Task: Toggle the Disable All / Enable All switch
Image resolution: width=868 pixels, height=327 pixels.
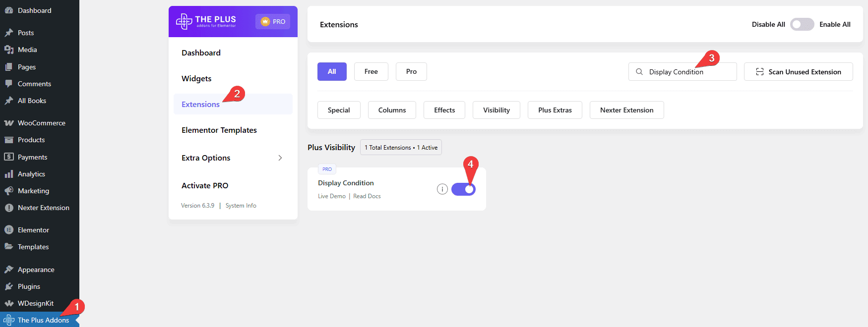Action: click(x=802, y=24)
